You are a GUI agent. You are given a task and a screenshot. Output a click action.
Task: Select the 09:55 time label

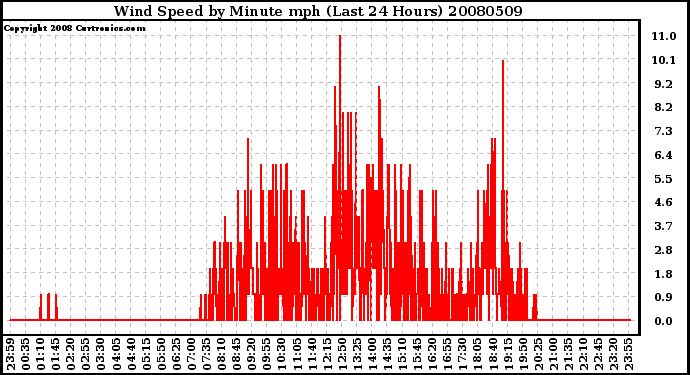point(267,354)
